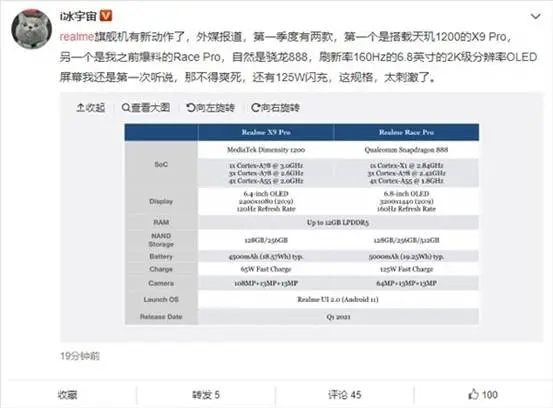The height and width of the screenshot is (408, 553).
Task: Collapse the image with 收起 icon
Action: point(80,108)
